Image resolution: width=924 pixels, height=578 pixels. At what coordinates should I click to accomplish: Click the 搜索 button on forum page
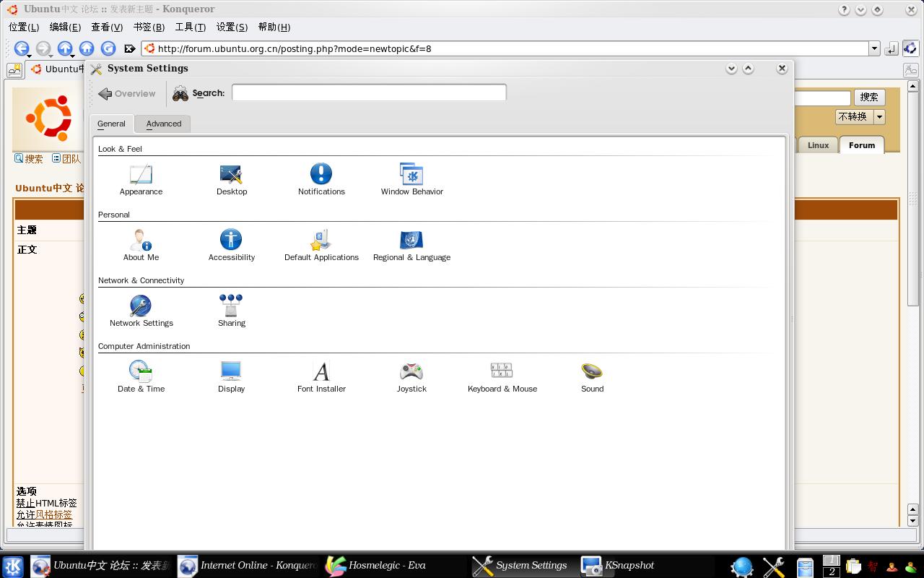pos(869,97)
